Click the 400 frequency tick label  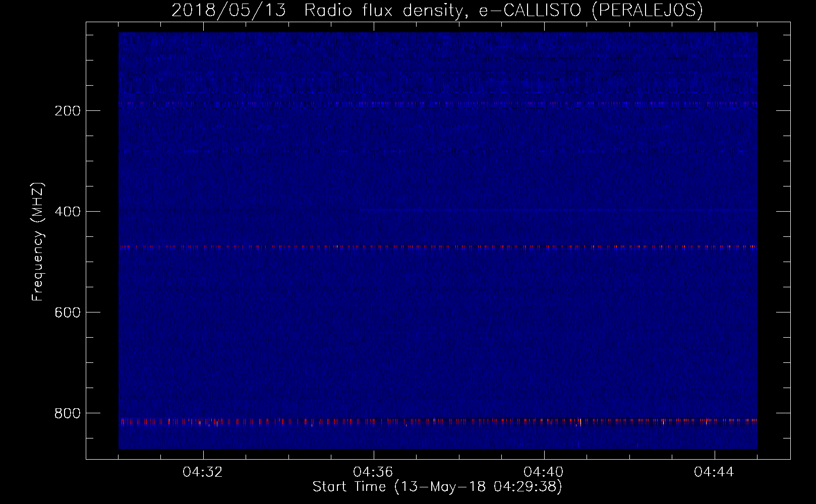click(68, 212)
